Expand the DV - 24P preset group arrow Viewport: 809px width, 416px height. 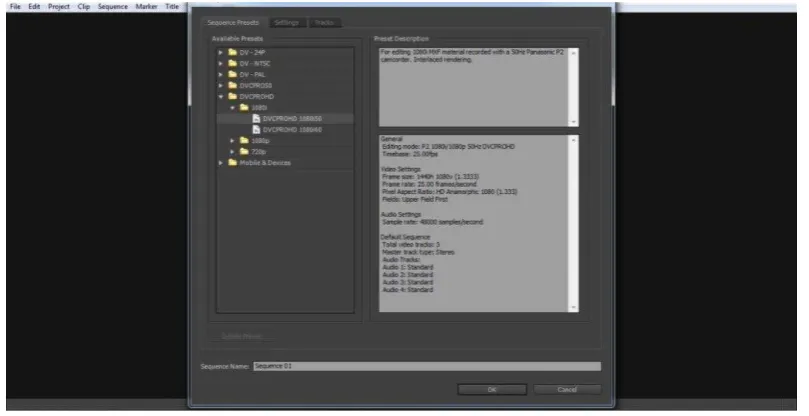pyautogui.click(x=221, y=53)
